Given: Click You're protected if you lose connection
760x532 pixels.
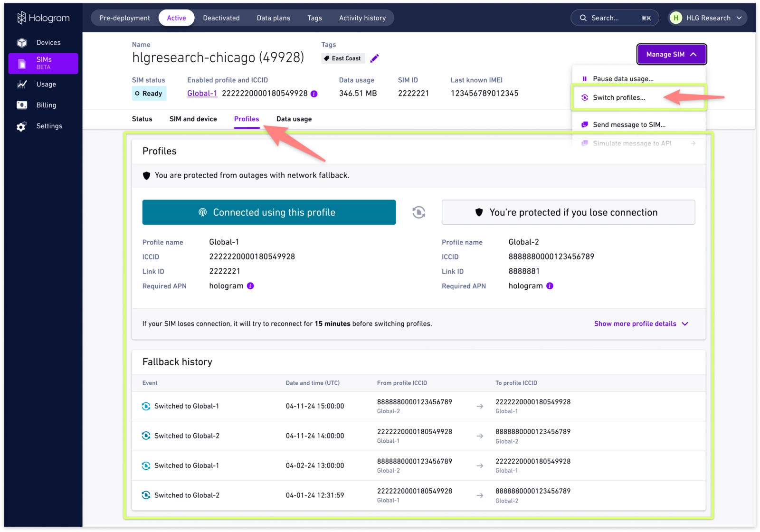Looking at the screenshot, I should coord(568,212).
